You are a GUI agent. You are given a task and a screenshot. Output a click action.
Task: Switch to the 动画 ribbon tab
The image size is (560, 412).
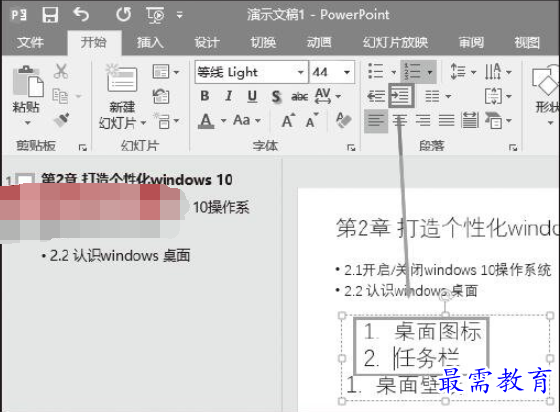pyautogui.click(x=319, y=42)
